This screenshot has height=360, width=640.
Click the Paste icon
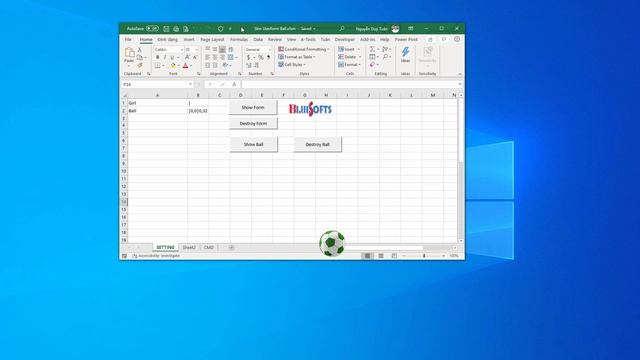pyautogui.click(x=129, y=53)
